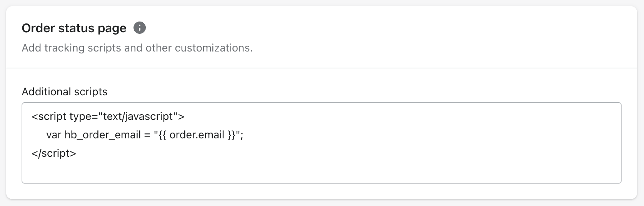Click the opening {{ braces in the code

coord(162,135)
